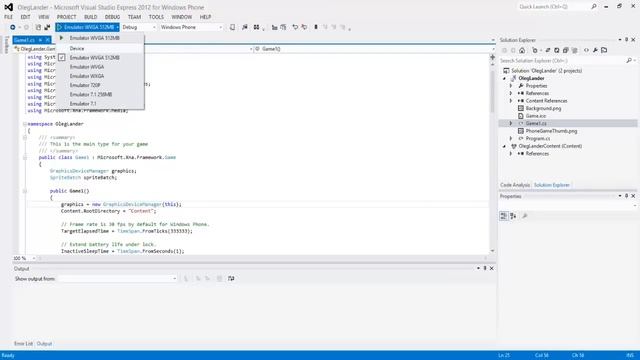
Task: Click the Alphabetical sort icon in Properties panel
Action: tap(513, 216)
